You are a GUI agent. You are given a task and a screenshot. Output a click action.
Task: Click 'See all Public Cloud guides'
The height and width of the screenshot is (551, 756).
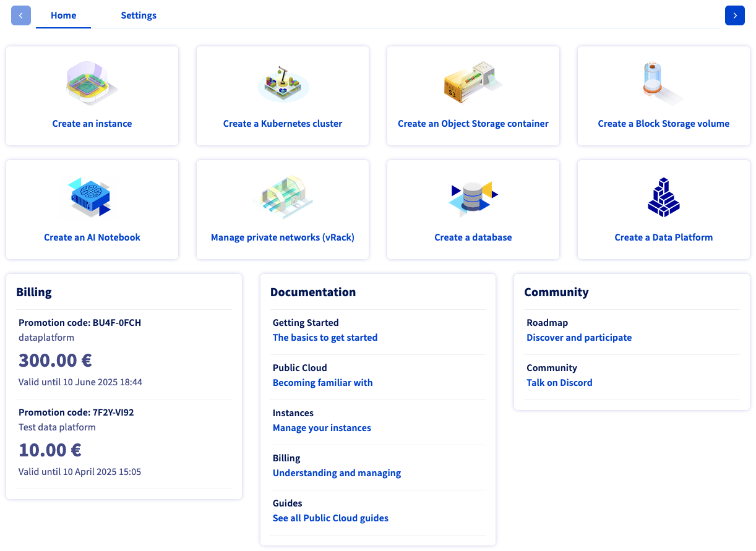tap(330, 518)
